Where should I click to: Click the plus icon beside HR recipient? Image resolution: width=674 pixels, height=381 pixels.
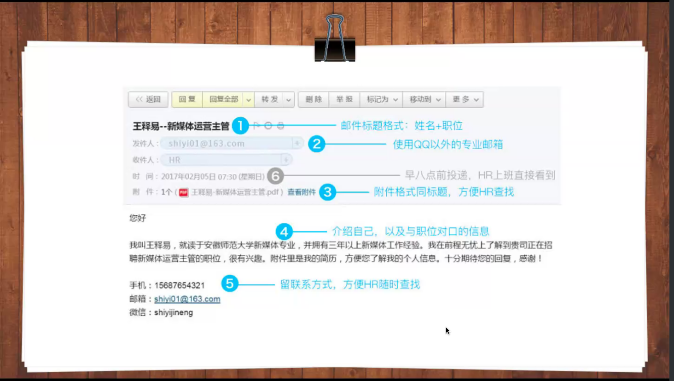click(285, 160)
